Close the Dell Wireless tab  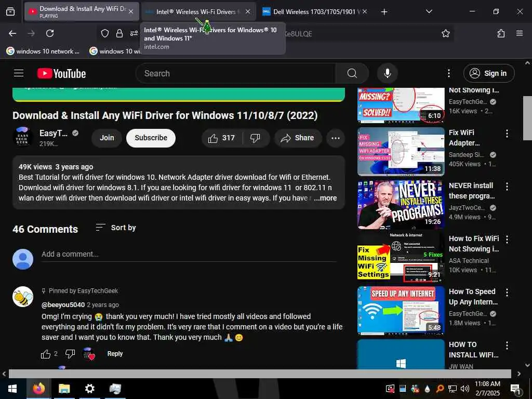pyautogui.click(x=365, y=11)
